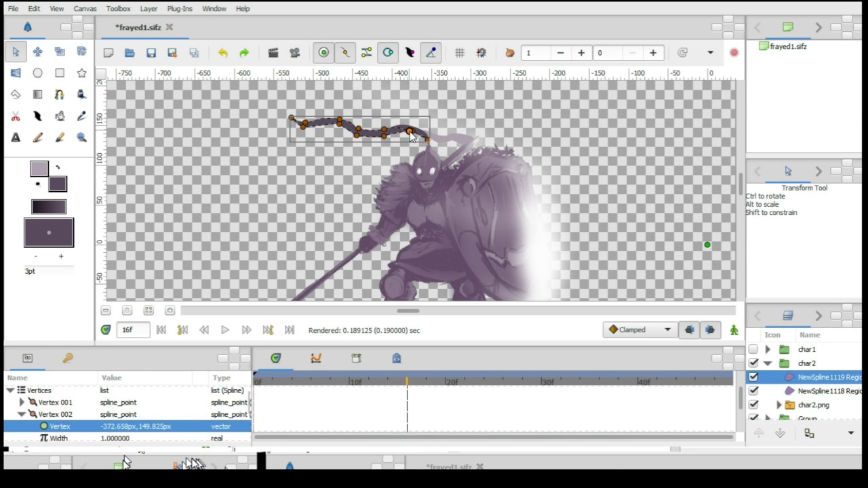868x488 pixels.
Task: Select the Spline tool
Action: (x=60, y=94)
